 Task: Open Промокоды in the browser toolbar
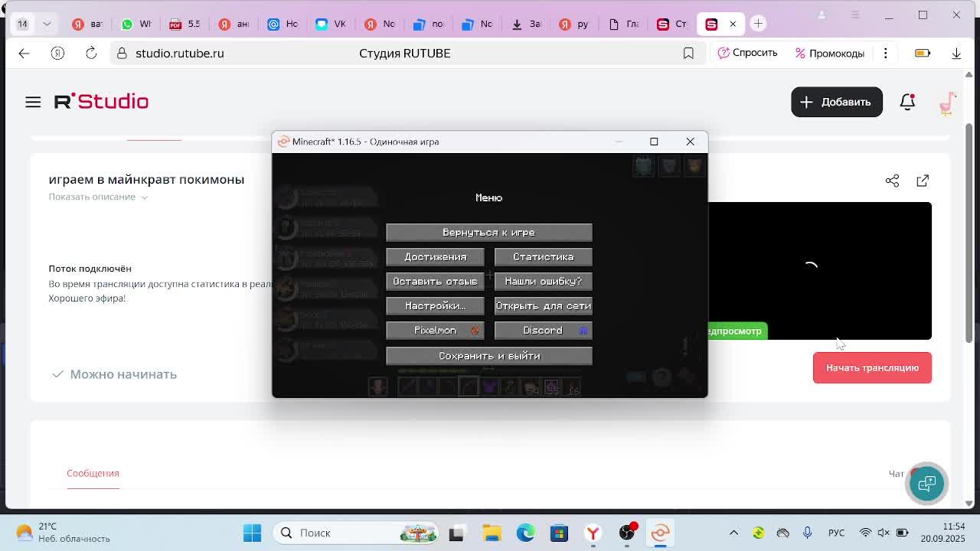pos(830,54)
